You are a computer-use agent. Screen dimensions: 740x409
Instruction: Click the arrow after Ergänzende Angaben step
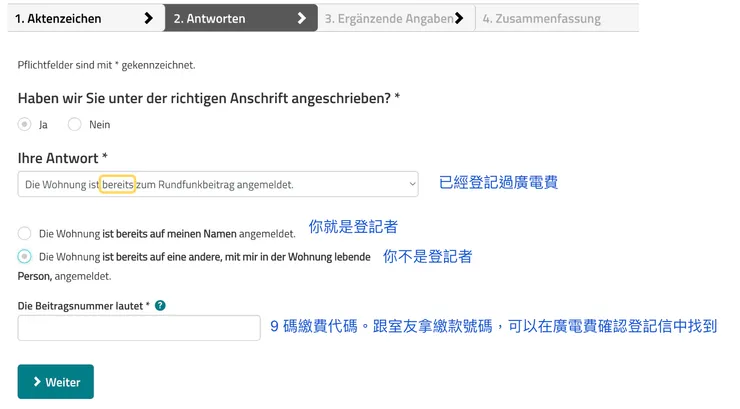(x=459, y=18)
